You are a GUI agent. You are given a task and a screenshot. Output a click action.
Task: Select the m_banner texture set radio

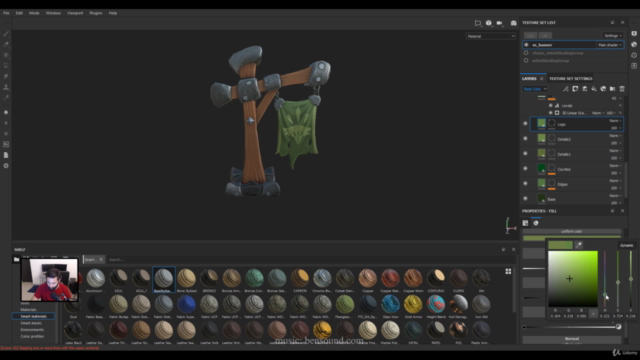click(x=526, y=45)
